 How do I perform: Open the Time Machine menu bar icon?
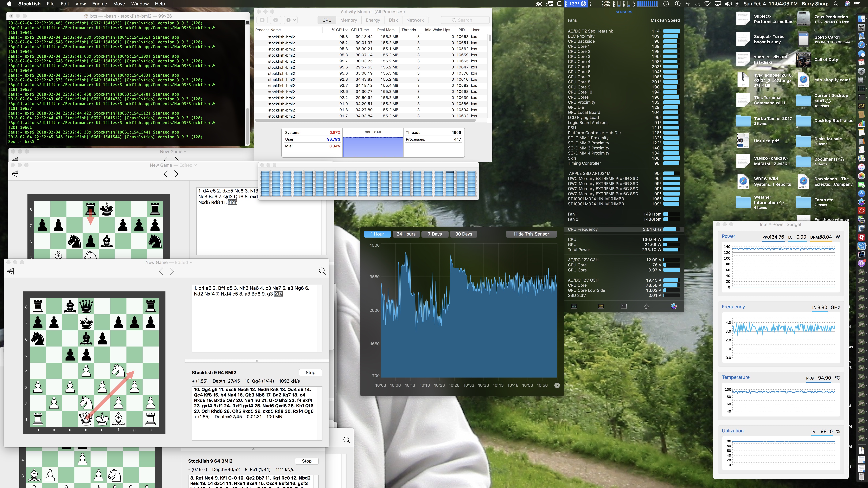click(665, 4)
